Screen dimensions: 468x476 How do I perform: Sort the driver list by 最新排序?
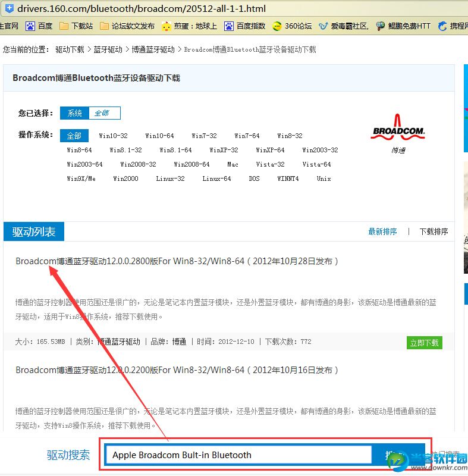382,231
